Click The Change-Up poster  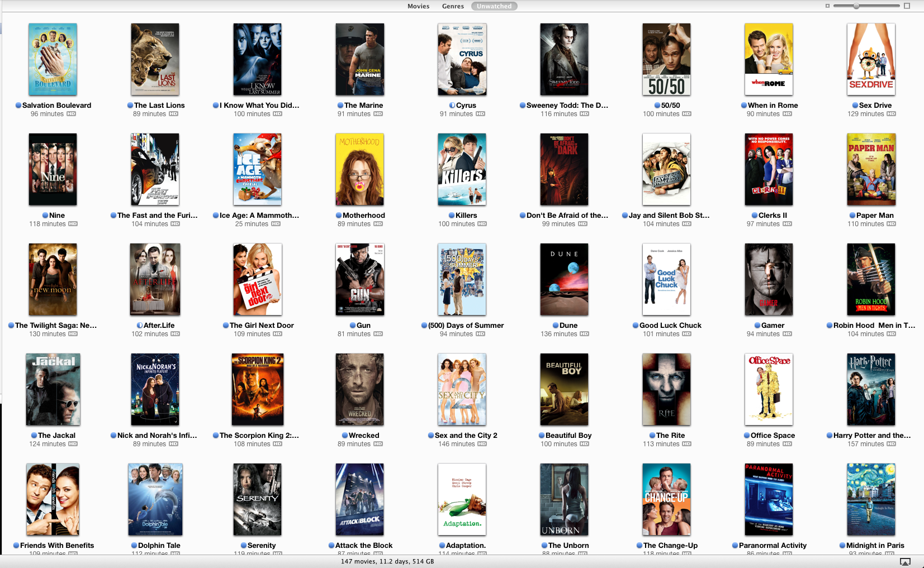[x=666, y=499]
